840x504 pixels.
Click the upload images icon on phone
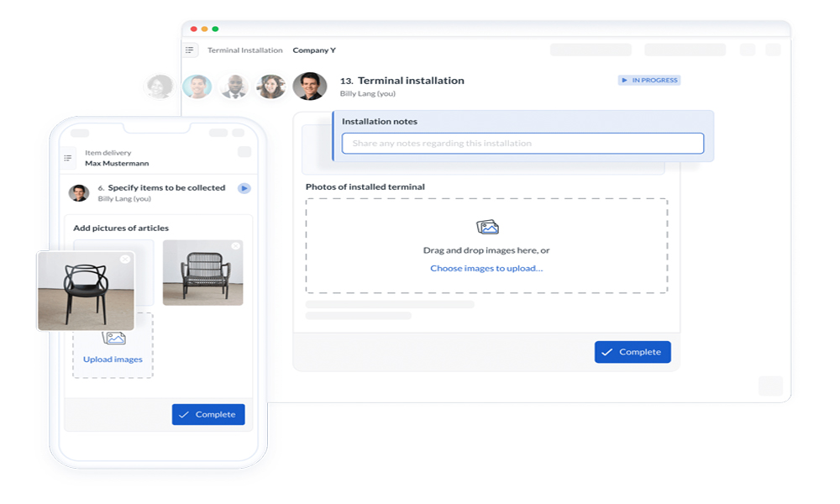click(x=114, y=338)
